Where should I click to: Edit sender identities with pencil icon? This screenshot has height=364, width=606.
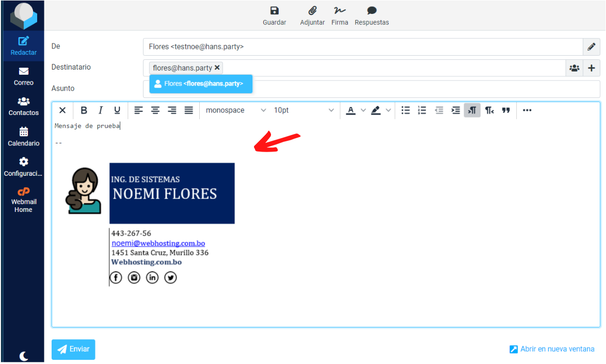point(592,47)
